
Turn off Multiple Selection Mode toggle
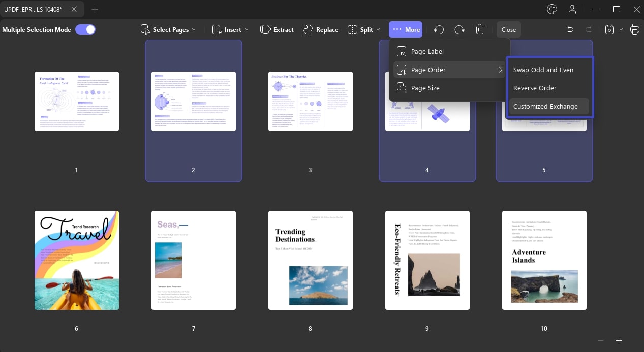[85, 29]
